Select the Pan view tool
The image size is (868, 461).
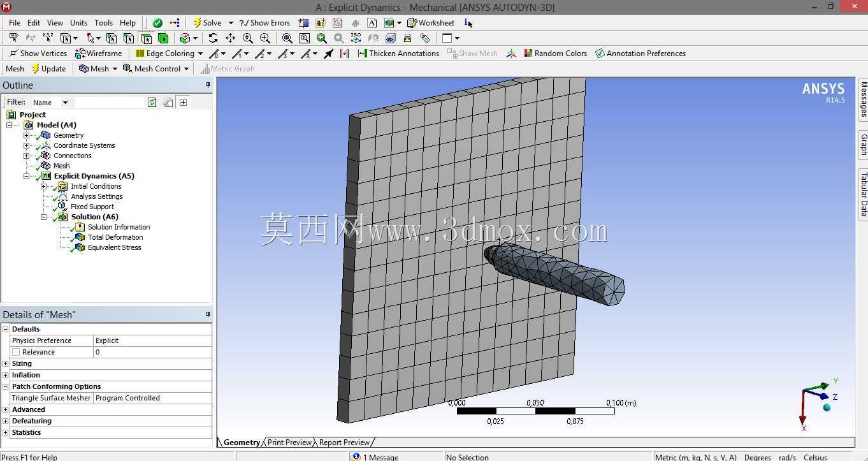point(230,38)
